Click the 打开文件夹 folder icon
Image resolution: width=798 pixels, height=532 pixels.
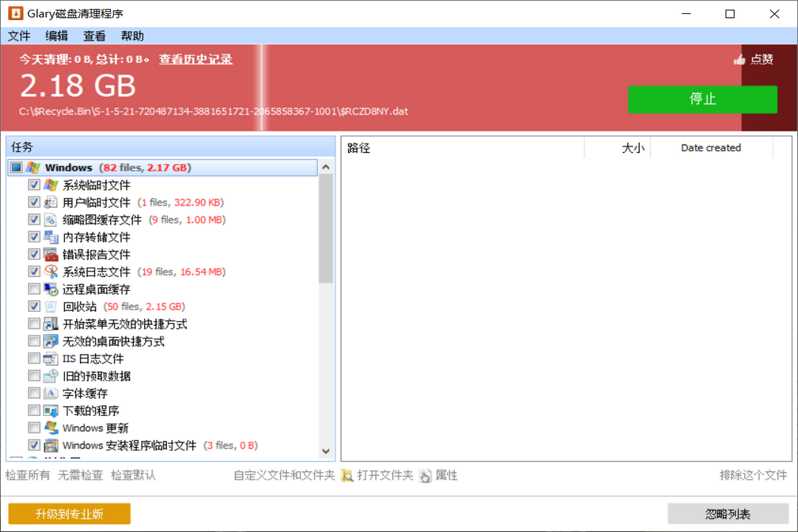(x=347, y=475)
